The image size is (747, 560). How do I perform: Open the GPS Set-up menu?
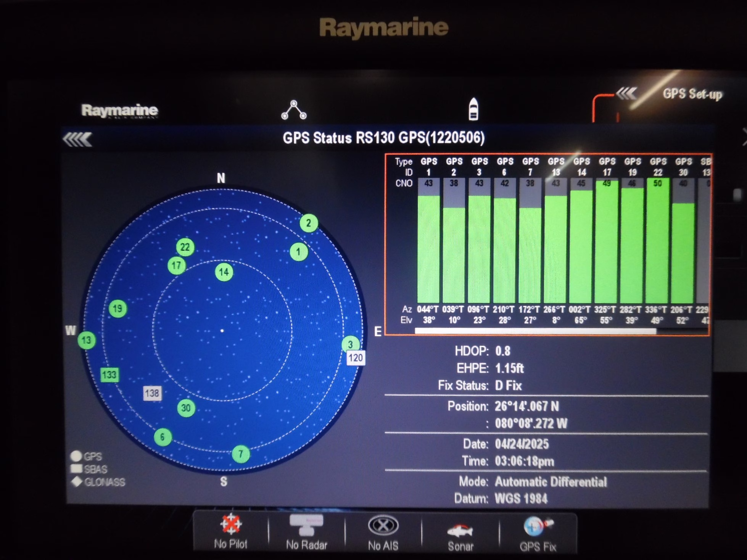[x=692, y=94]
